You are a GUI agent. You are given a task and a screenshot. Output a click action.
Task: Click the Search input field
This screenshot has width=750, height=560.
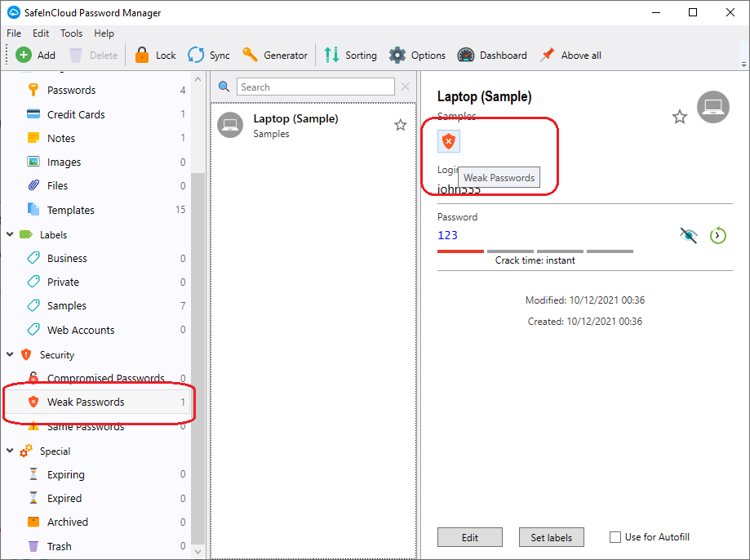click(316, 87)
